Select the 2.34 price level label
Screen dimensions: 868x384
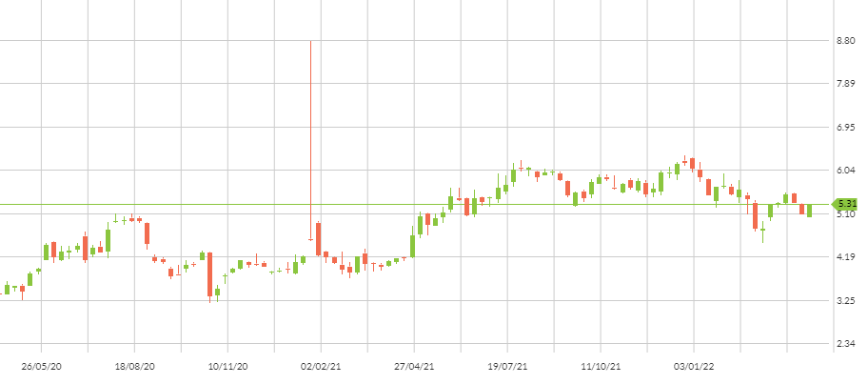coord(844,344)
